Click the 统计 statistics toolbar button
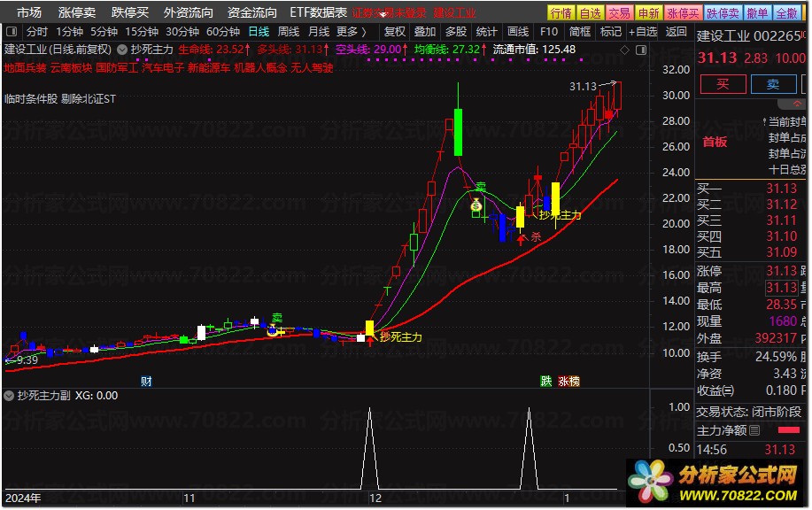This screenshot has width=812, height=510. (x=486, y=32)
